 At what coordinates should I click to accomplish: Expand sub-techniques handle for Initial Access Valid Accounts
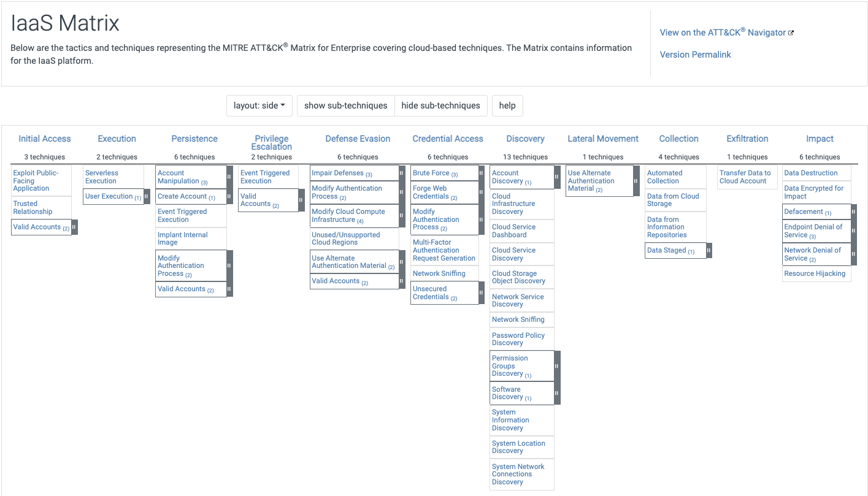tap(74, 227)
